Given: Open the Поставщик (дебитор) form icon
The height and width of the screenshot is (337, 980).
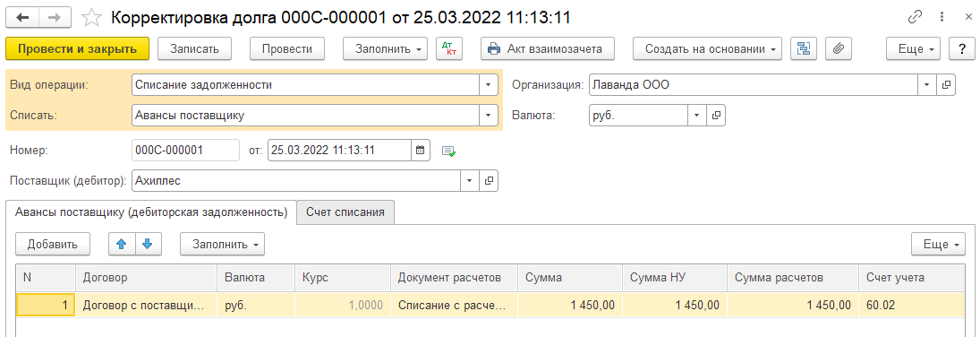Looking at the screenshot, I should pyautogui.click(x=489, y=181).
